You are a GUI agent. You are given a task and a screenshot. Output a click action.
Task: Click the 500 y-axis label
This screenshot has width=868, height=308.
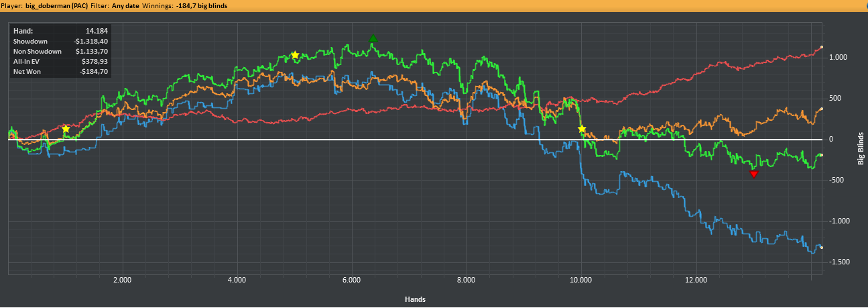coord(835,98)
